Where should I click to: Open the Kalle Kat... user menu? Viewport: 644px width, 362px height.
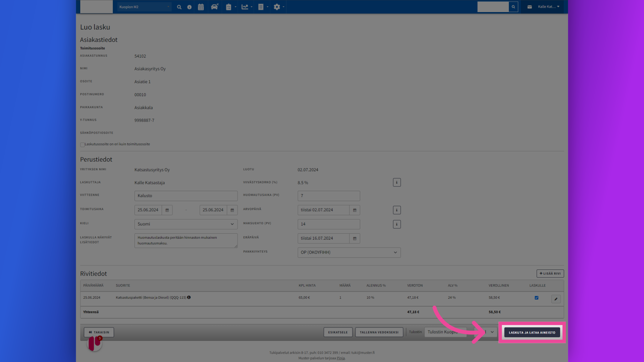click(548, 7)
